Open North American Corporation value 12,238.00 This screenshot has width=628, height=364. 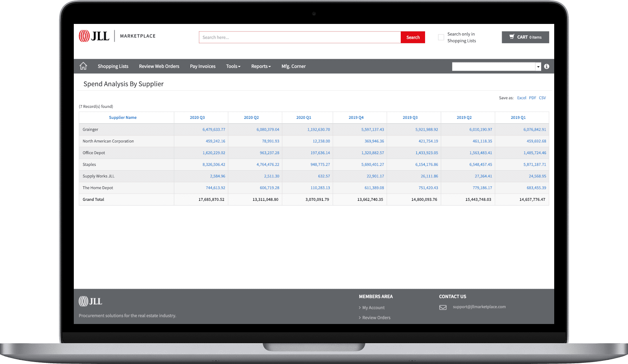[x=321, y=141]
